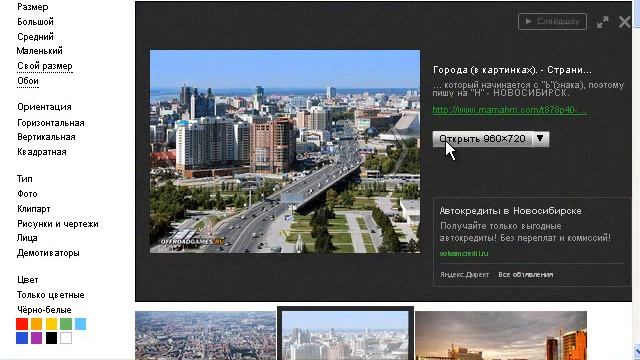Select the Фото image type
640x360 pixels.
[x=27, y=194]
